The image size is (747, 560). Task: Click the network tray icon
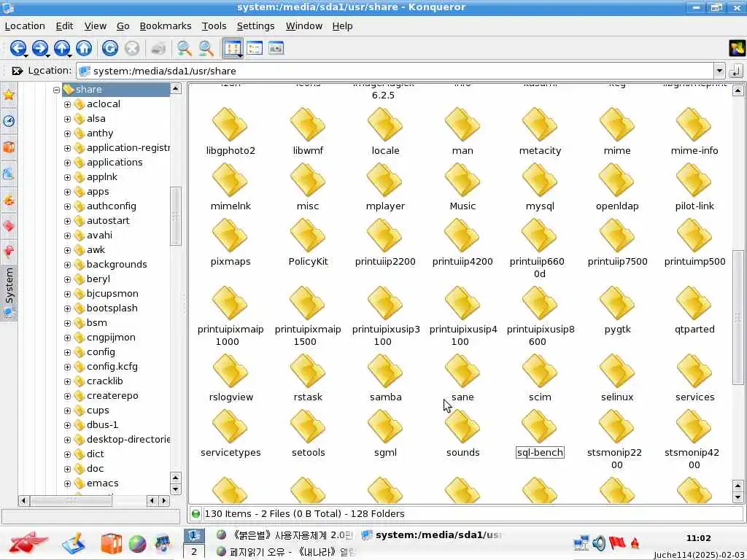(x=581, y=542)
